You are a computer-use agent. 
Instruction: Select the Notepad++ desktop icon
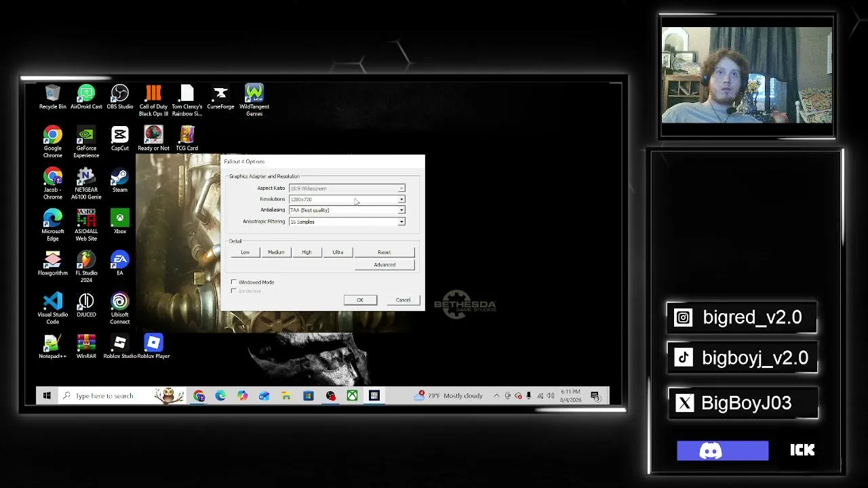tap(52, 346)
